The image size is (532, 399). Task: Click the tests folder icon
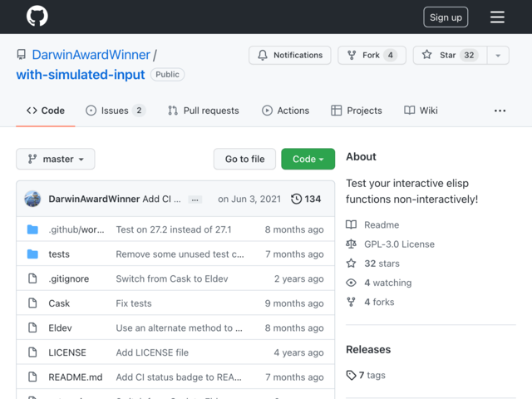(32, 254)
